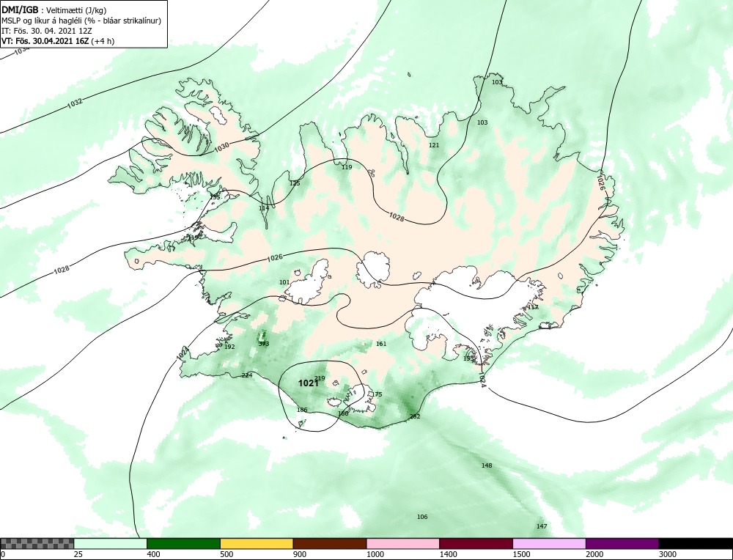Click the '161' CAPE value
The width and height of the screenshot is (733, 560).
point(381,344)
